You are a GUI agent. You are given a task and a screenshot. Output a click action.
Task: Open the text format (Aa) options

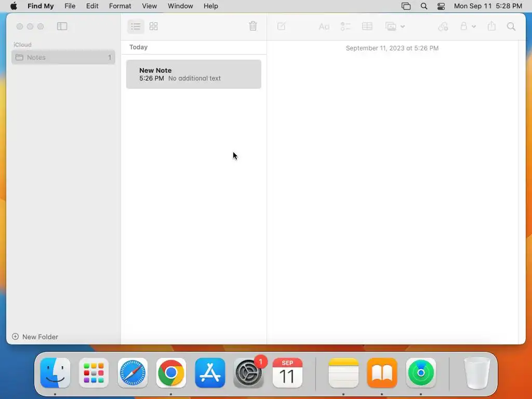point(324,26)
